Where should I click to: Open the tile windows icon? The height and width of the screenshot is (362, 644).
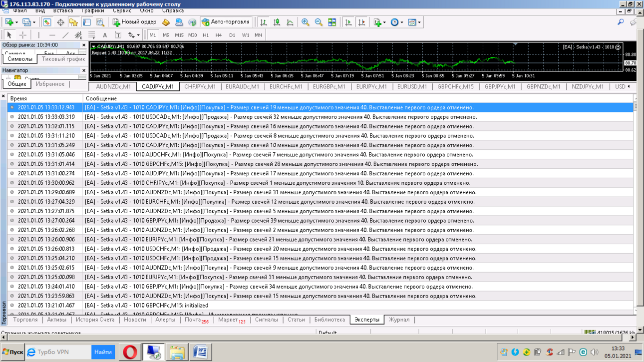pyautogui.click(x=332, y=22)
